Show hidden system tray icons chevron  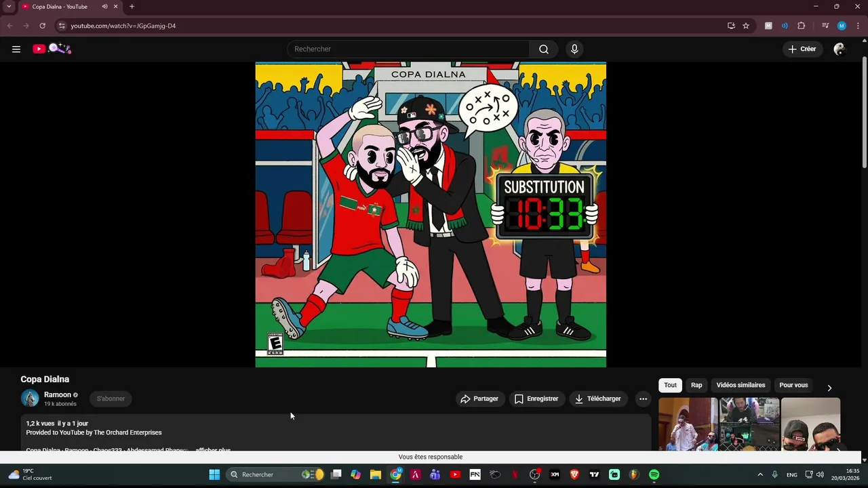[x=760, y=474]
